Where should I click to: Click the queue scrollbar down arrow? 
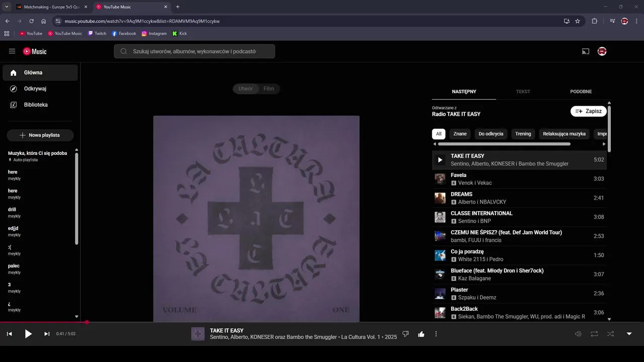click(x=609, y=319)
